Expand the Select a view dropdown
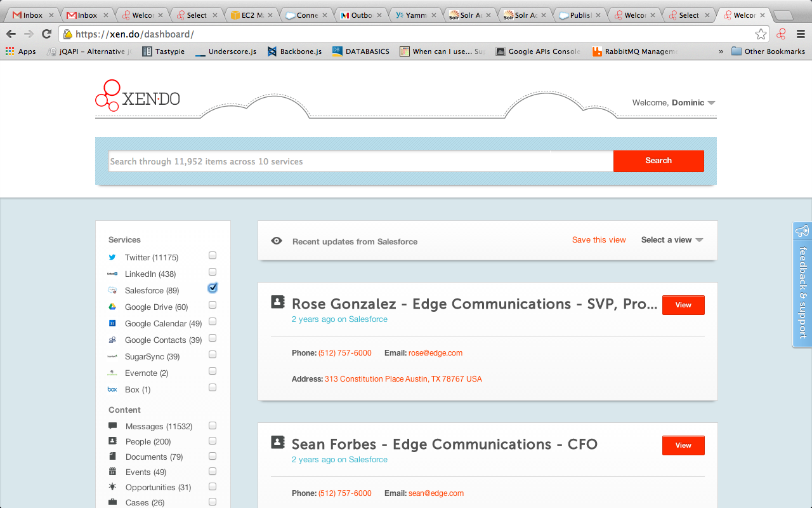The image size is (812, 508). coord(672,240)
